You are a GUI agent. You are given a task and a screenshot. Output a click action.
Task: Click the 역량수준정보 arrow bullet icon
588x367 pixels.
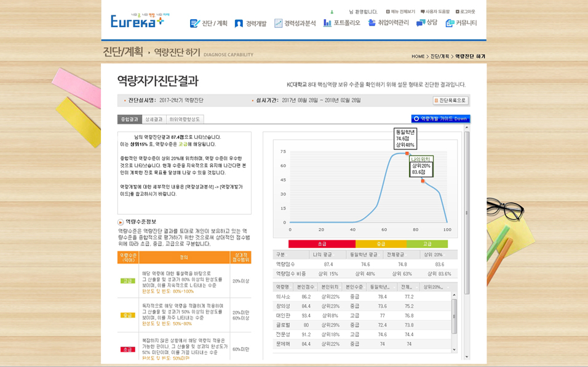(x=121, y=222)
